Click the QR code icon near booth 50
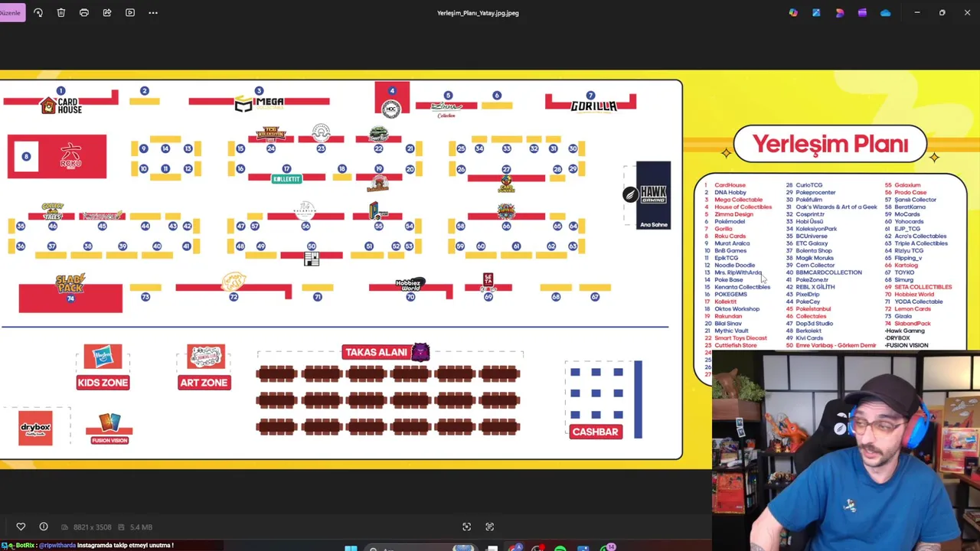 tap(311, 259)
